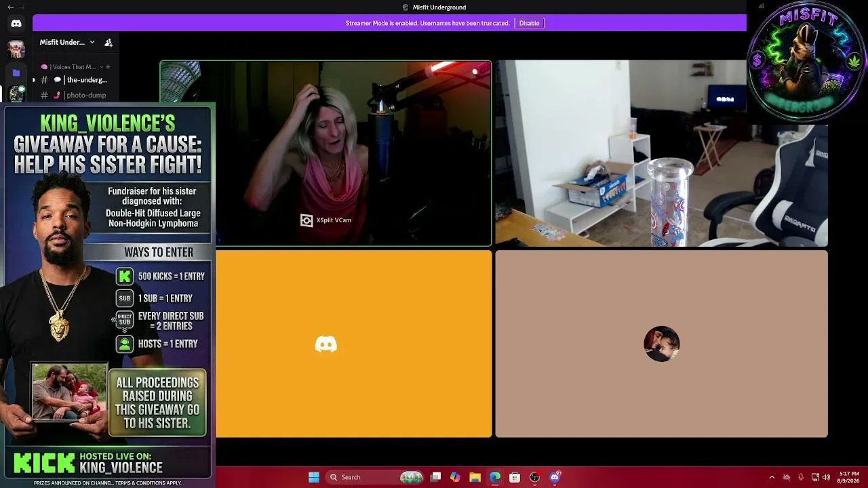Create channel with plus in Voices category
This screenshot has width=868, height=488.
click(x=108, y=66)
